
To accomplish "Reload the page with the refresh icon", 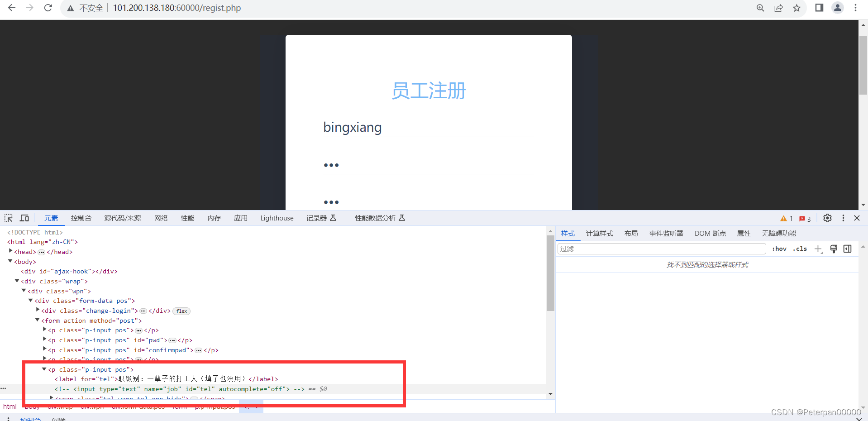I will pyautogui.click(x=48, y=8).
